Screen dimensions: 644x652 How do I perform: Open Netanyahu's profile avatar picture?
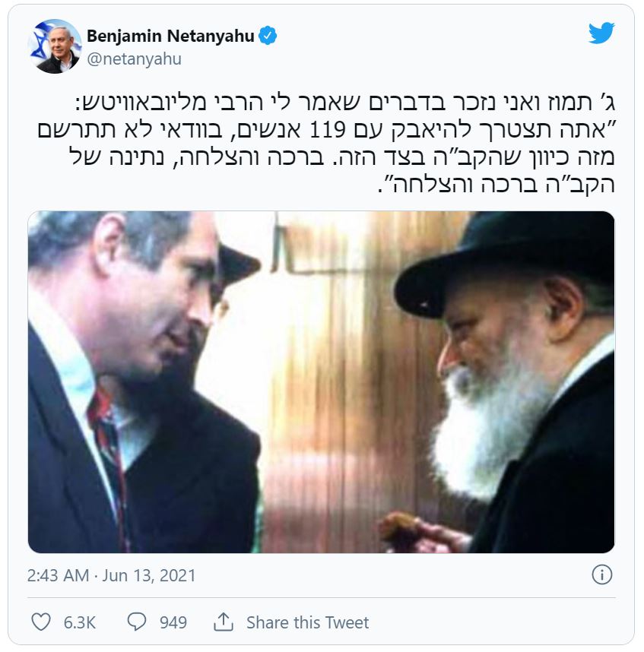[55, 46]
